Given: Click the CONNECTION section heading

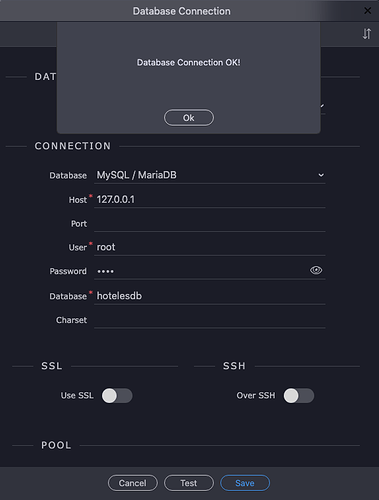Looking at the screenshot, I should [x=73, y=146].
